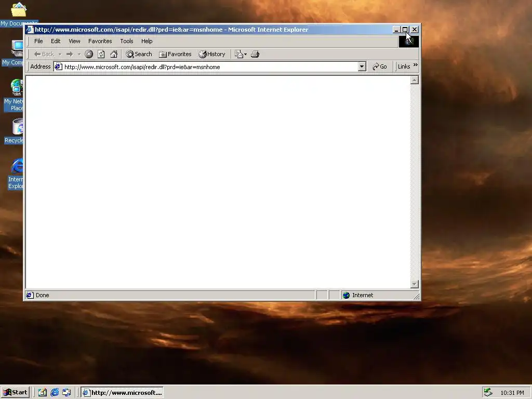Click the Stop loading icon
This screenshot has width=532, height=399.
pos(89,54)
